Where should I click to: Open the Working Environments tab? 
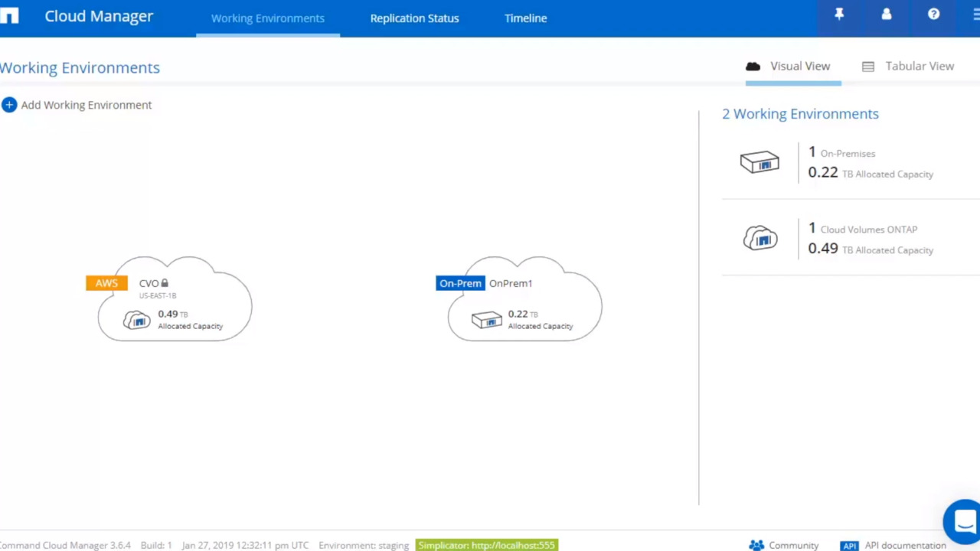click(x=267, y=18)
